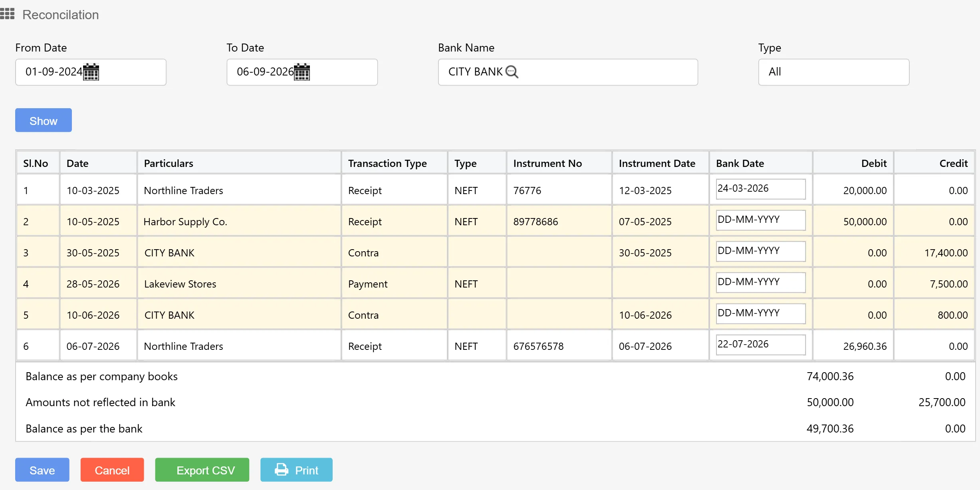Edit Bank Date 24-03-2026 in row 1

760,189
